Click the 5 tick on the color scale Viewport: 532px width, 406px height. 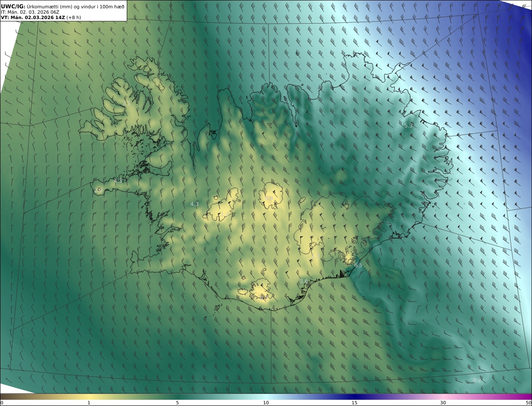[177, 403]
